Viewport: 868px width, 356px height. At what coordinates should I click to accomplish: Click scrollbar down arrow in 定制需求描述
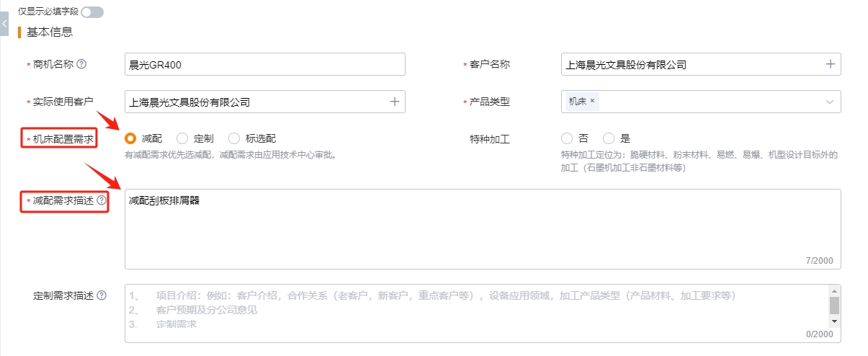point(835,321)
